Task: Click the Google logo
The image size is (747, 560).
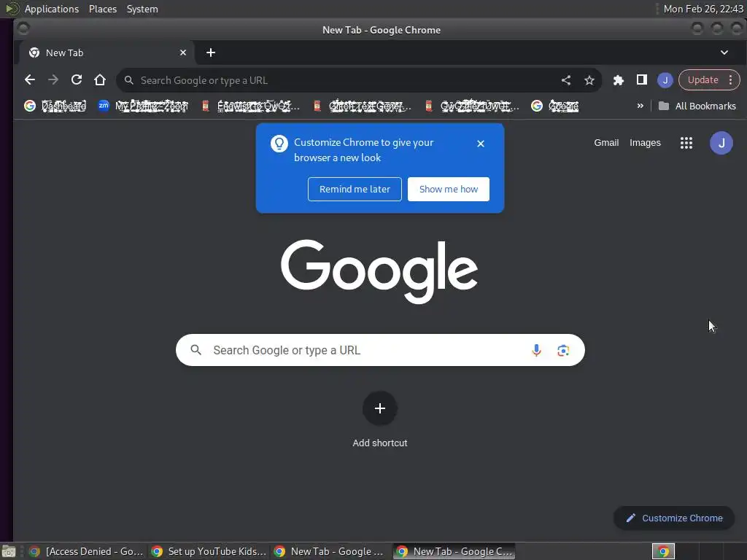Action: pos(379,271)
